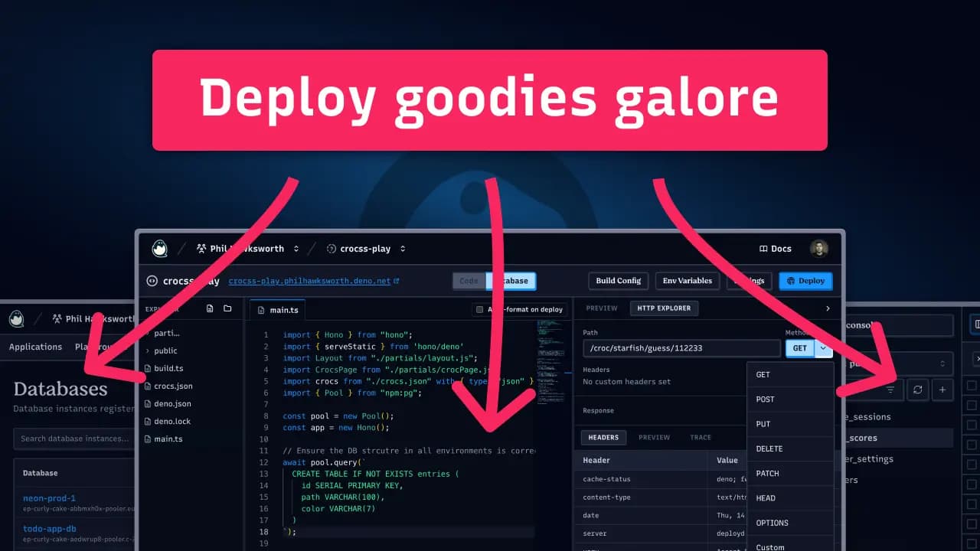Viewport: 980px width, 551px height.
Task: Switch to the HTTP EXPLORER tab
Action: click(664, 308)
